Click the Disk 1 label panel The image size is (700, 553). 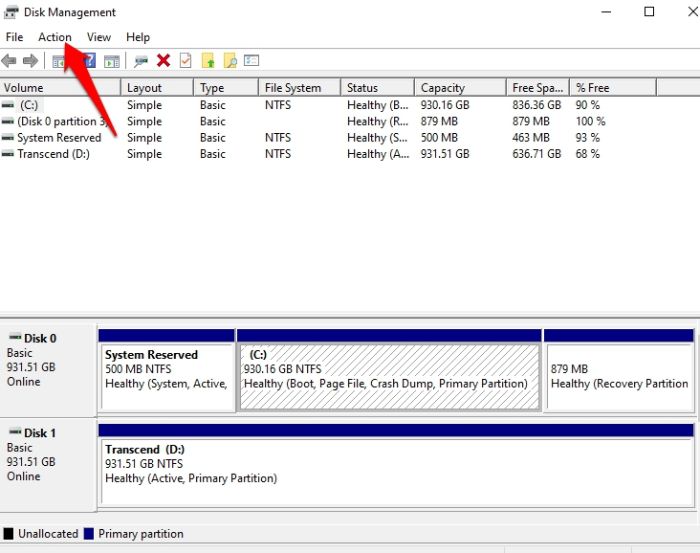pos(48,465)
